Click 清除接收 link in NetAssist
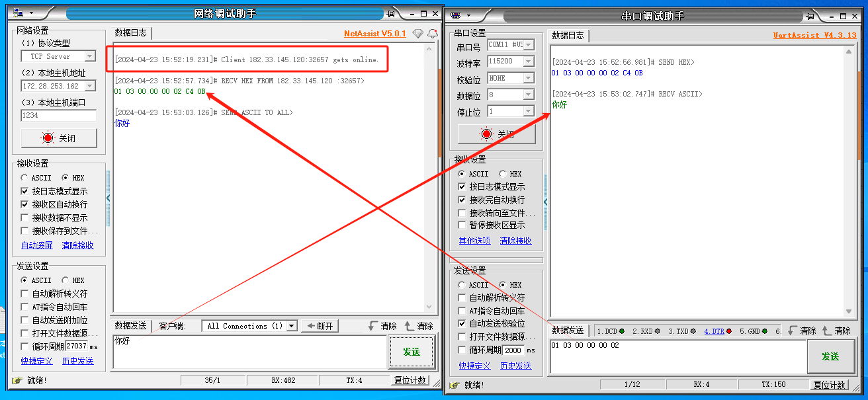The height and width of the screenshot is (400, 868). tap(78, 245)
